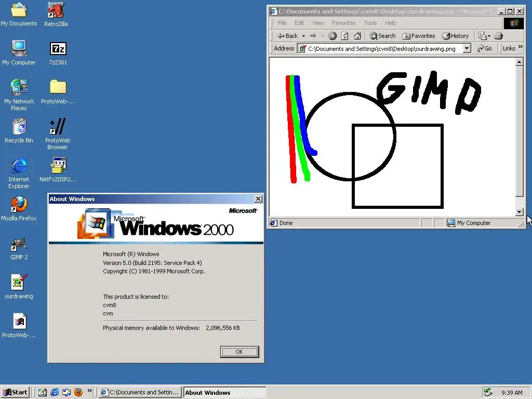Click the My Computer zone in IE status bar
532x399 pixels.
(481, 223)
